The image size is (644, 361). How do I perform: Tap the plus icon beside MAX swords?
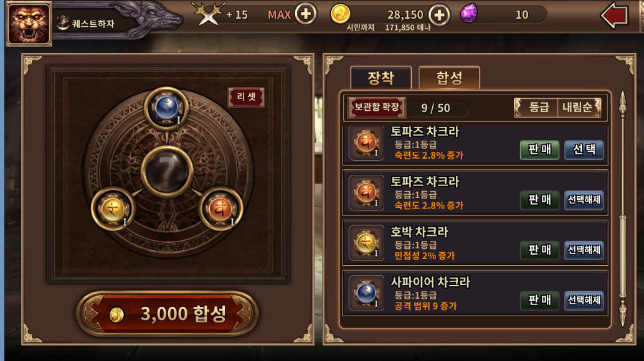coord(306,14)
